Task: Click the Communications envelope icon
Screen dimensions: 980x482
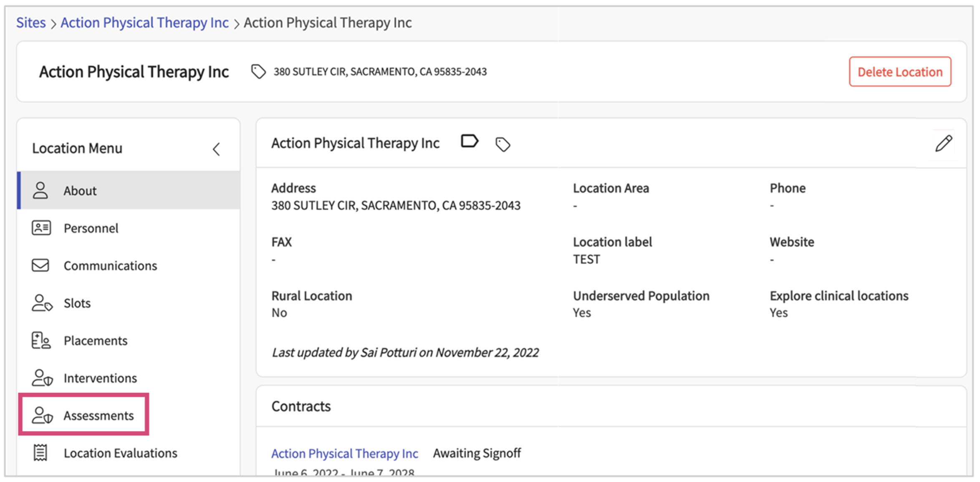Action: (40, 266)
